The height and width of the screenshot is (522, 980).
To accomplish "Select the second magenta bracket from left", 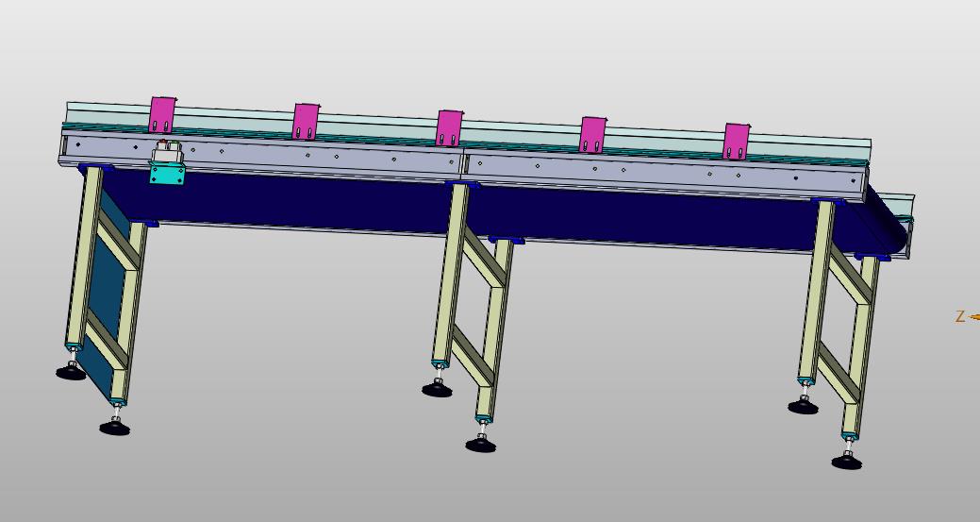I will pos(306,121).
